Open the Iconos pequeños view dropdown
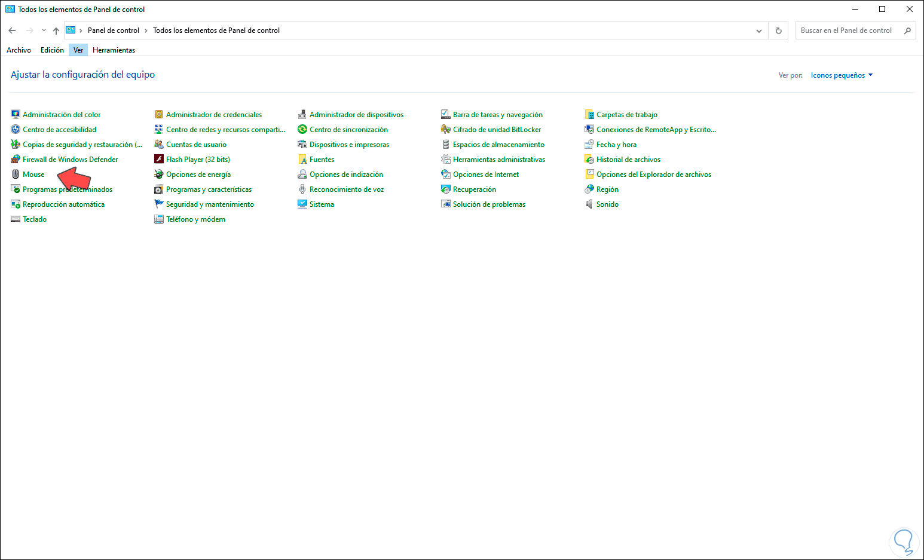 [x=842, y=75]
